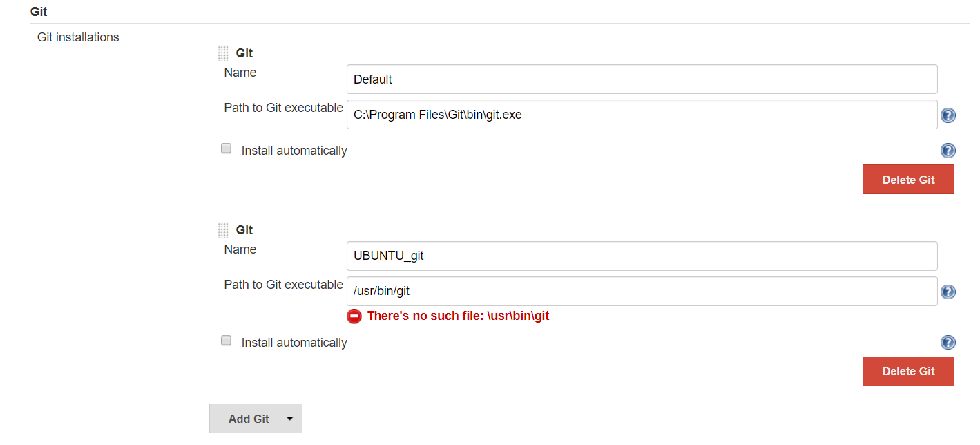Image resolution: width=980 pixels, height=445 pixels.
Task: Focus the Name field containing Default
Action: 642,79
